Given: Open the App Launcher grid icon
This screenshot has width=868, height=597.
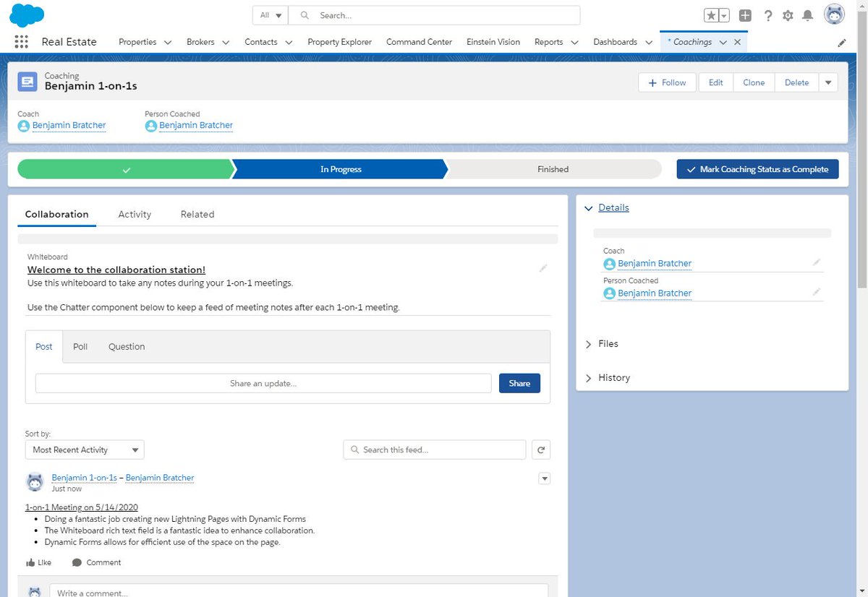Looking at the screenshot, I should pyautogui.click(x=21, y=42).
